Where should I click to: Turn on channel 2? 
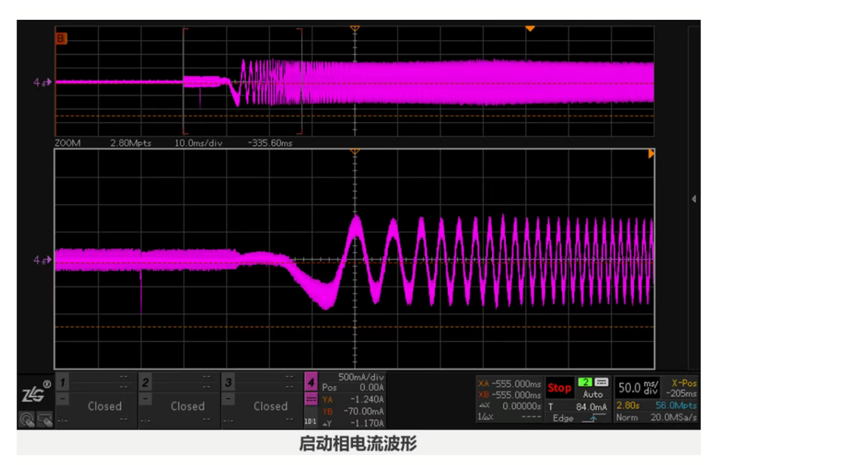pyautogui.click(x=145, y=383)
